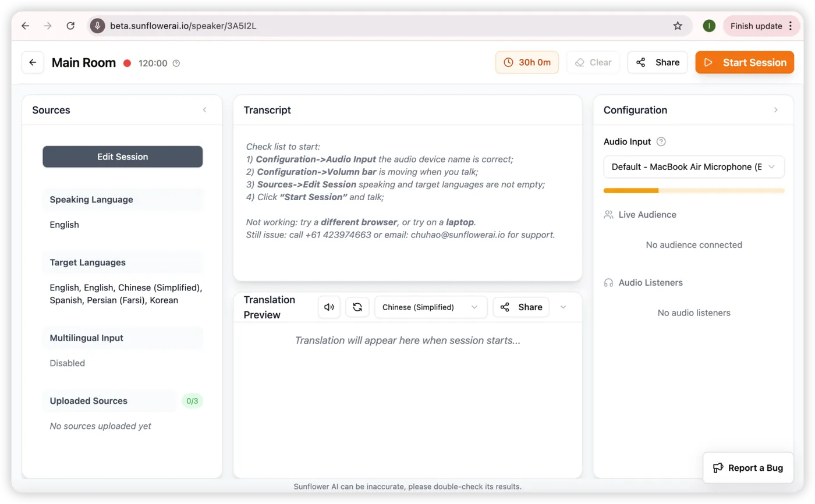Click the 30h 0m time badge

[527, 62]
